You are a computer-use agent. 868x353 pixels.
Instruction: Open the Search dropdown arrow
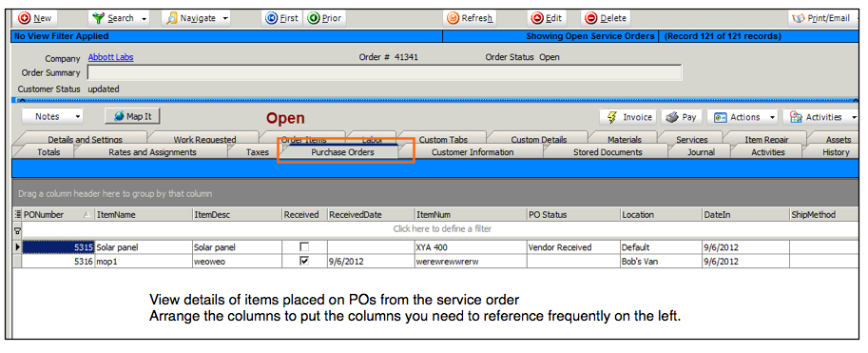(144, 19)
